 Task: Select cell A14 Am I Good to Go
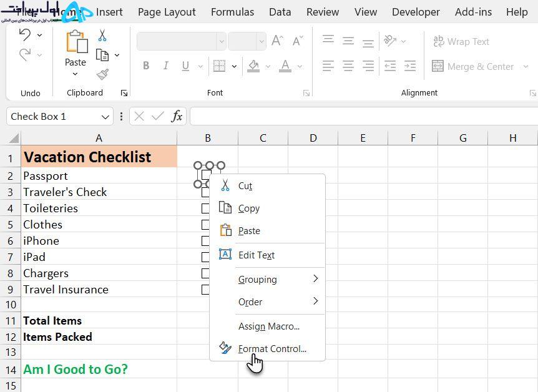coord(99,370)
